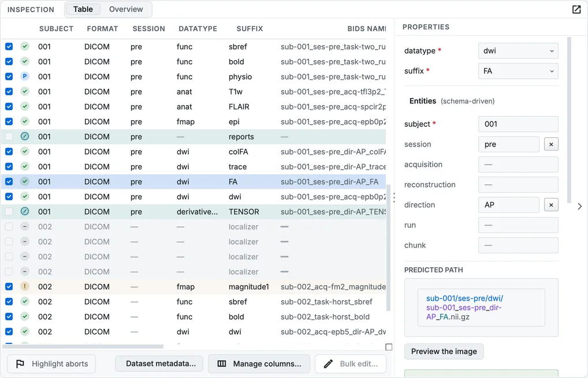The height and width of the screenshot is (378, 588).
Task: Switch to the Overview tab
Action: 126,9
